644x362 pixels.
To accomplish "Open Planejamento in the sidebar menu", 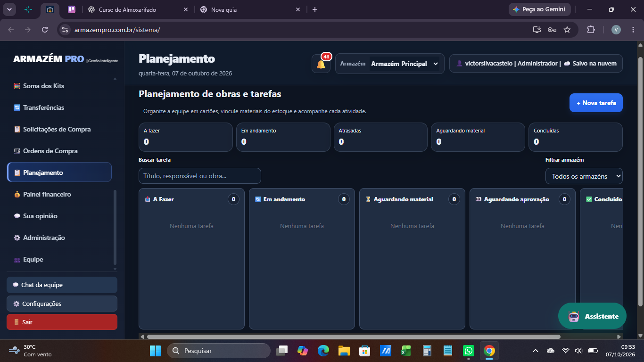I will click(59, 173).
